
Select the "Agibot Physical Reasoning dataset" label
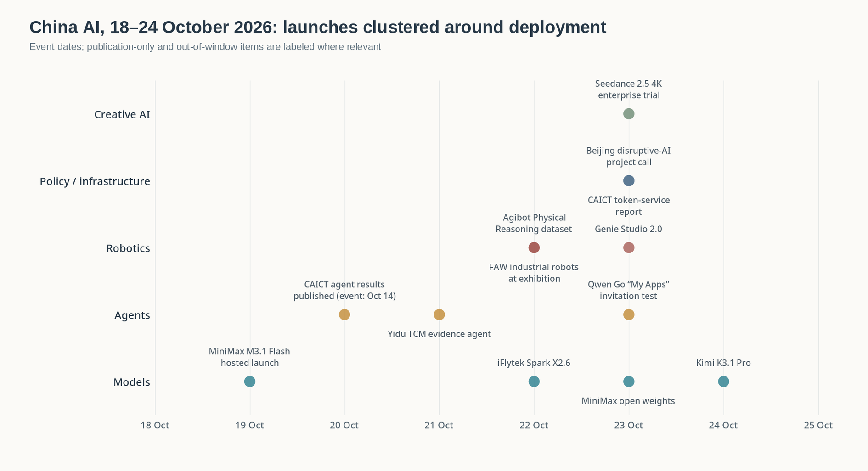(x=534, y=224)
